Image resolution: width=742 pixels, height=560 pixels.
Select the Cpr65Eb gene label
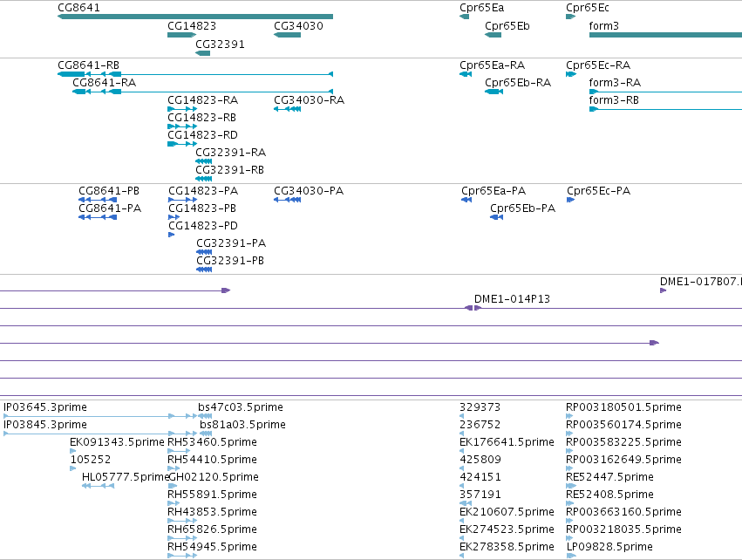(x=507, y=26)
